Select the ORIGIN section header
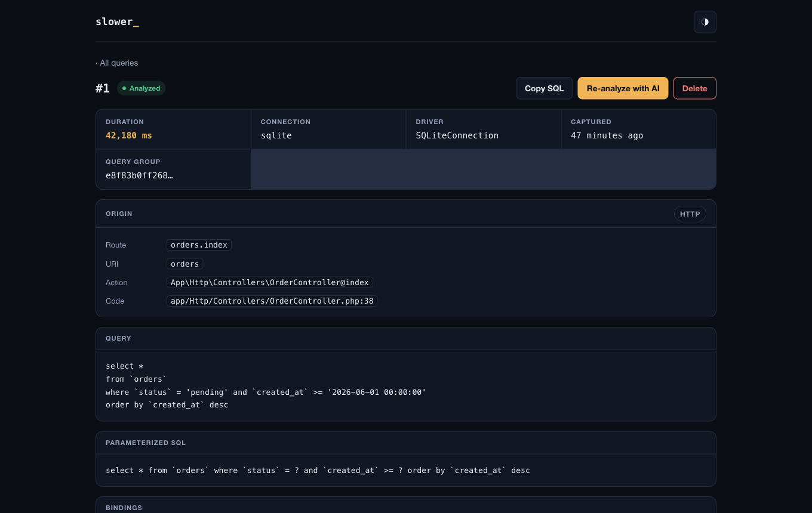 point(119,214)
